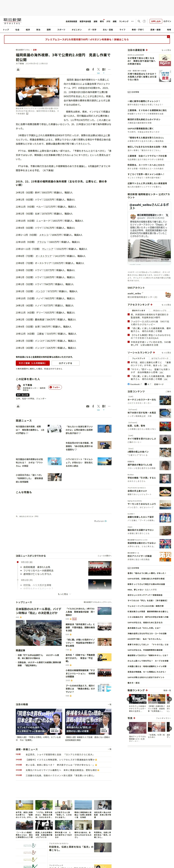Share on Facebook icon below author section

(93, 406)
